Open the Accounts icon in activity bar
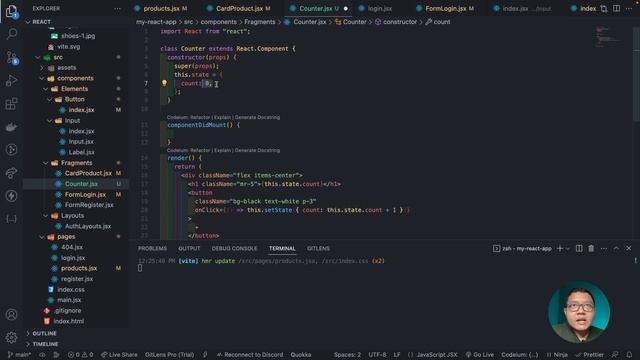Viewport: 640px width, 360px height. click(11, 314)
